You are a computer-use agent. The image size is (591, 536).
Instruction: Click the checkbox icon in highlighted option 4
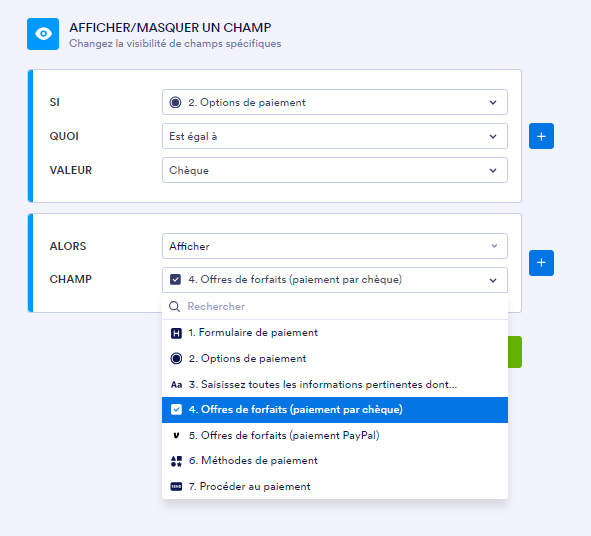pos(176,410)
